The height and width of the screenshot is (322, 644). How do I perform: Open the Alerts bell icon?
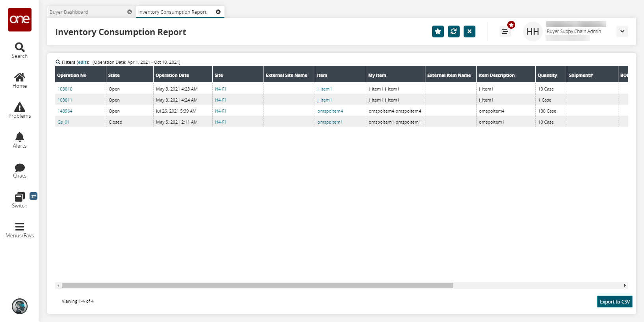pos(20,137)
